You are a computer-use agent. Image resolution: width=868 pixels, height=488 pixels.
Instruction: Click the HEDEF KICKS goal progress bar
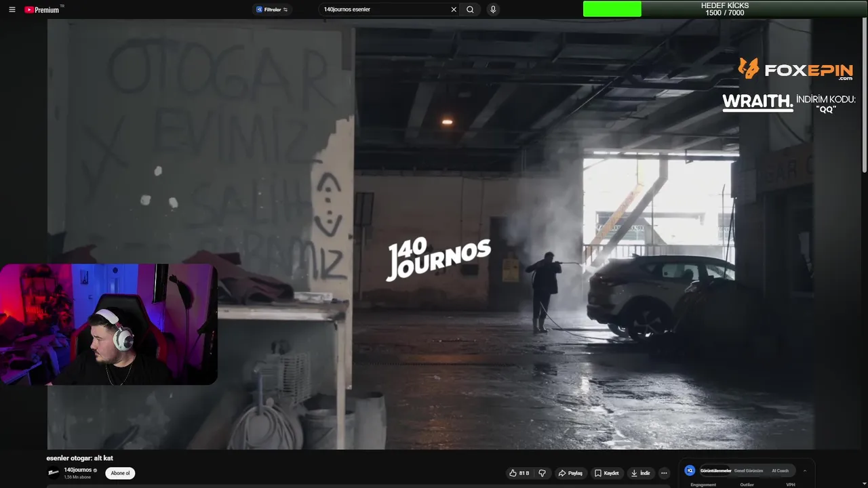pyautogui.click(x=725, y=9)
